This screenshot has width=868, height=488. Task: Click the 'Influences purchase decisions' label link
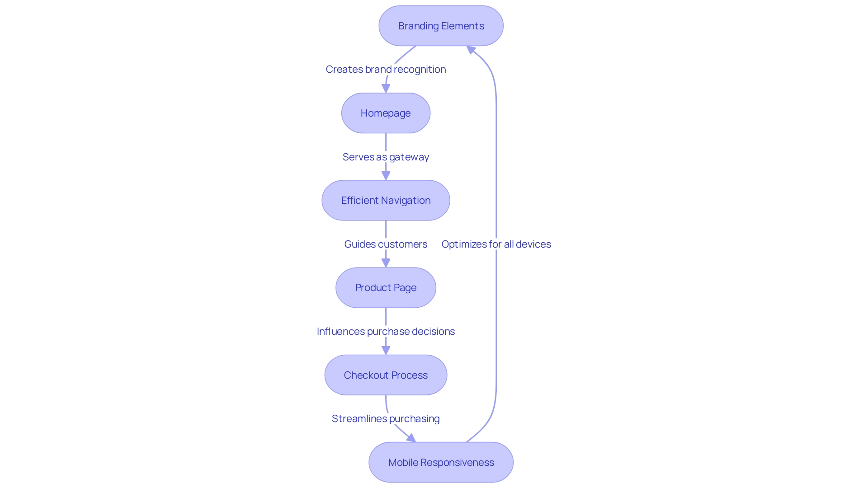(x=386, y=331)
